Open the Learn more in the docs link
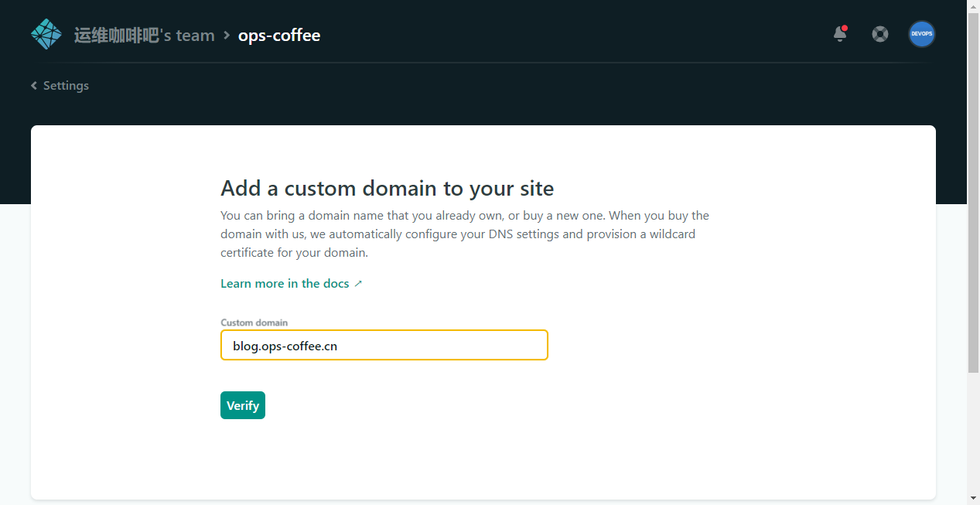 coord(285,284)
